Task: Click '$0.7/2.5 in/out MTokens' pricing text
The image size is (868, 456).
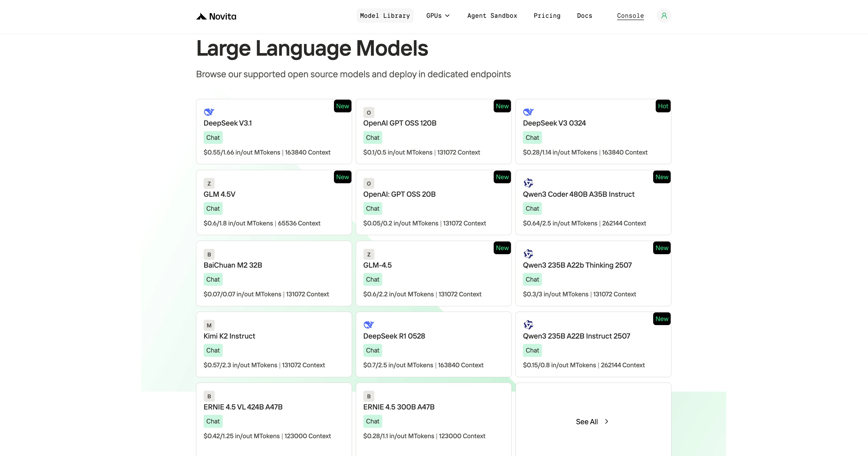Action: coord(398,365)
